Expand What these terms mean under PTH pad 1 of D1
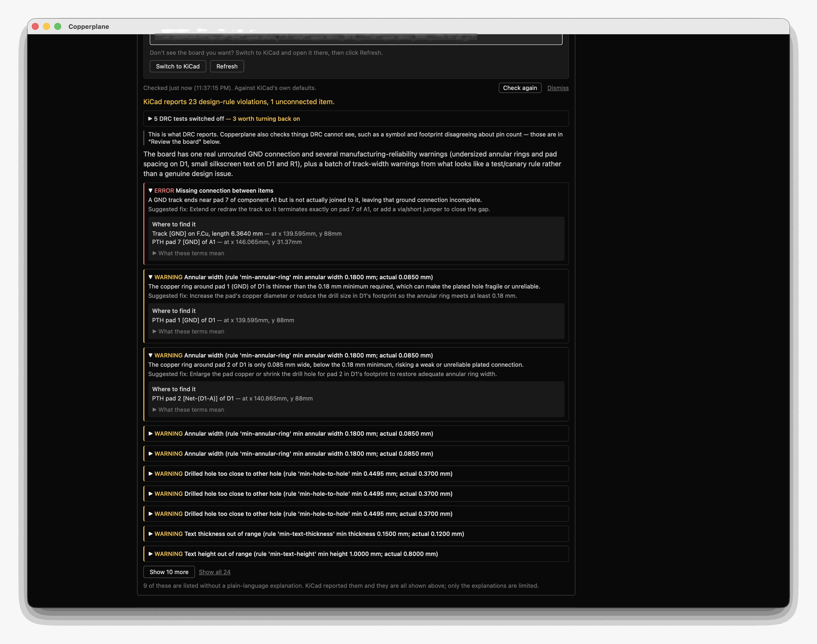 coord(188,332)
